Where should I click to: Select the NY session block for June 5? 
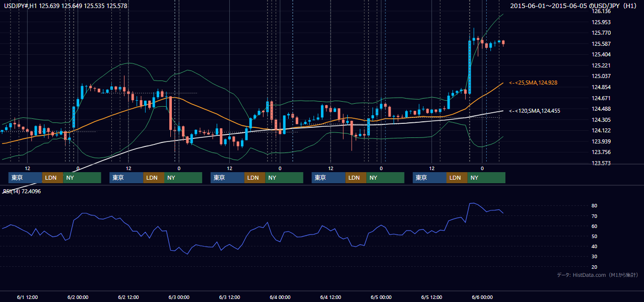[486, 178]
